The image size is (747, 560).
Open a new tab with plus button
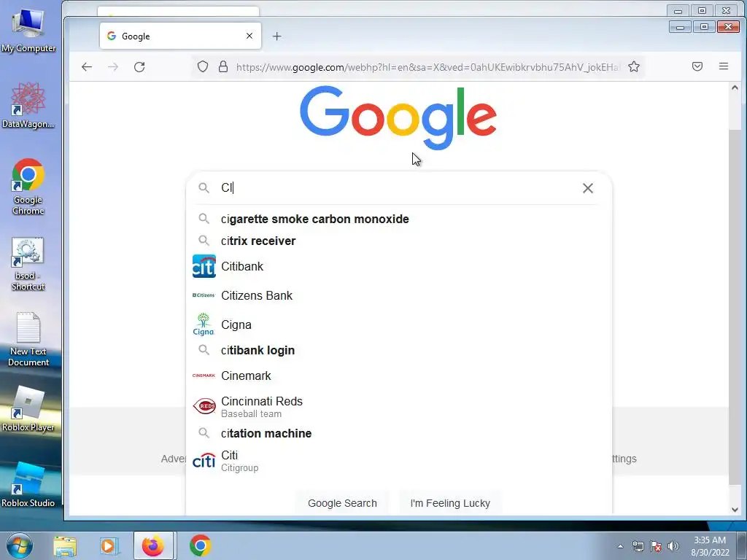(276, 36)
